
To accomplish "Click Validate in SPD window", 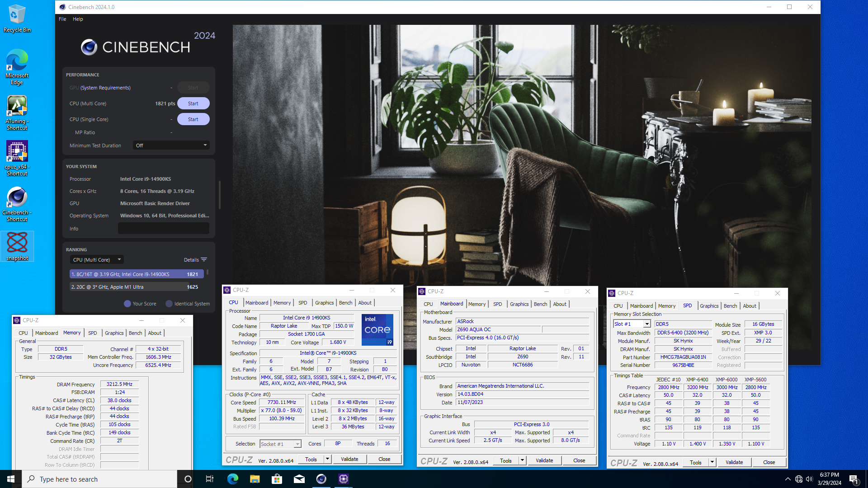I will [734, 463].
